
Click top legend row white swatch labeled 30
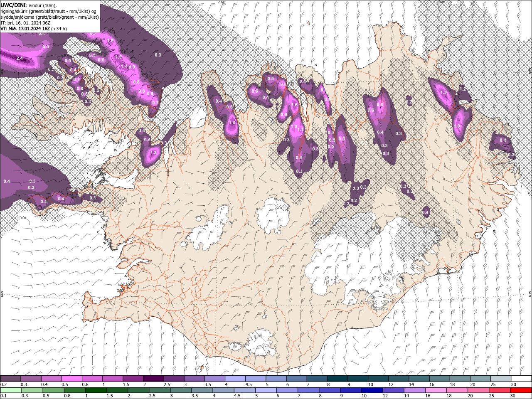(521, 379)
